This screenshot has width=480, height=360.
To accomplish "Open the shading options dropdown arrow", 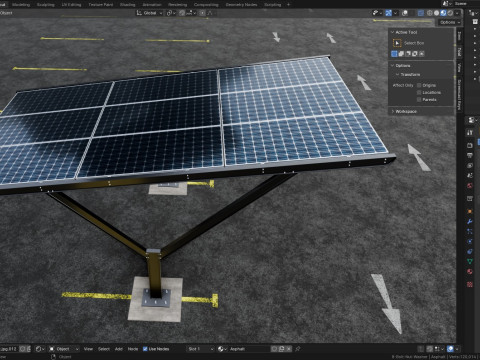I will pyautogui.click(x=457, y=13).
